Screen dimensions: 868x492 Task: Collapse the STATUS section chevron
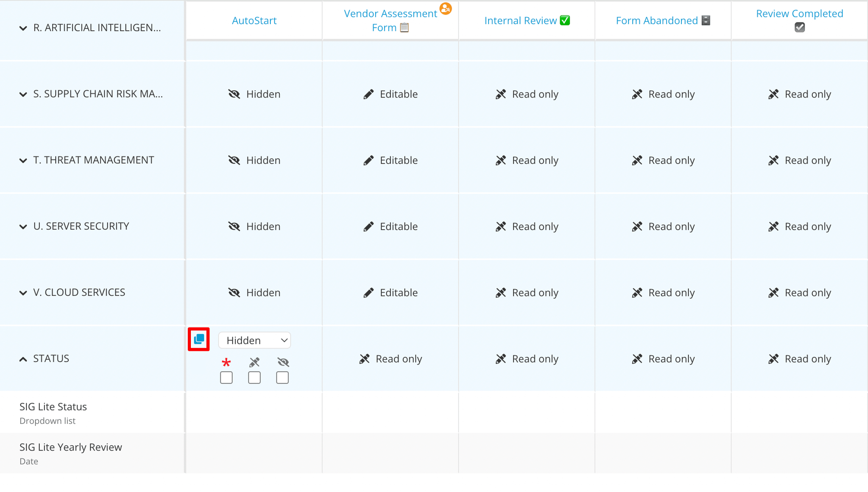pos(23,359)
